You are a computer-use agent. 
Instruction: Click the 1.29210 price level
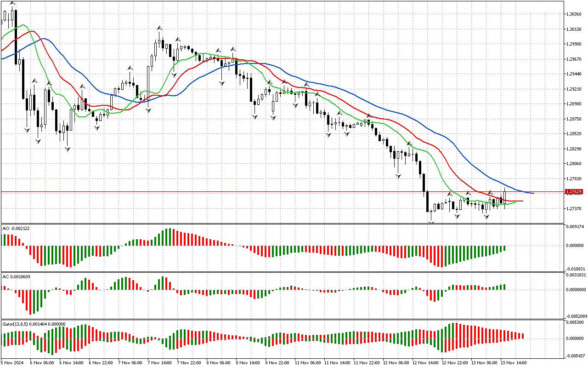[x=574, y=89]
